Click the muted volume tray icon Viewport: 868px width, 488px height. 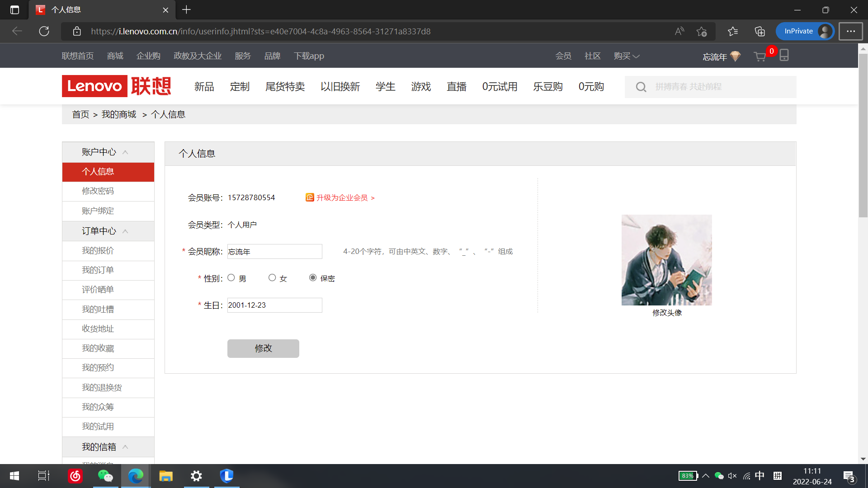coord(732,476)
